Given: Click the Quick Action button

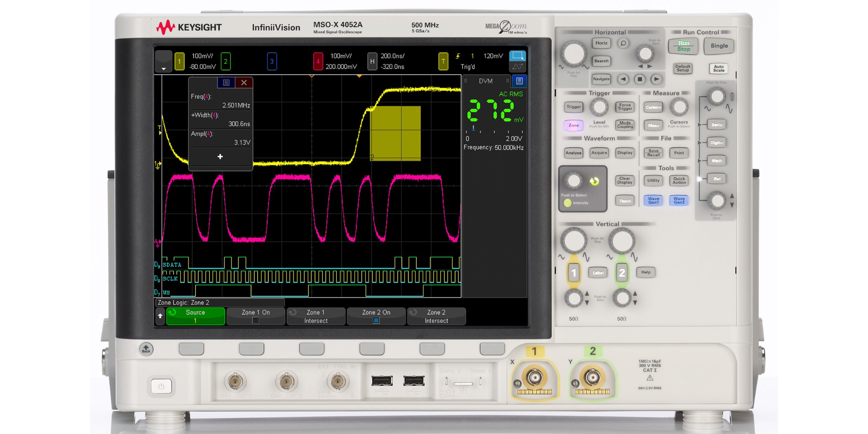Looking at the screenshot, I should [679, 181].
